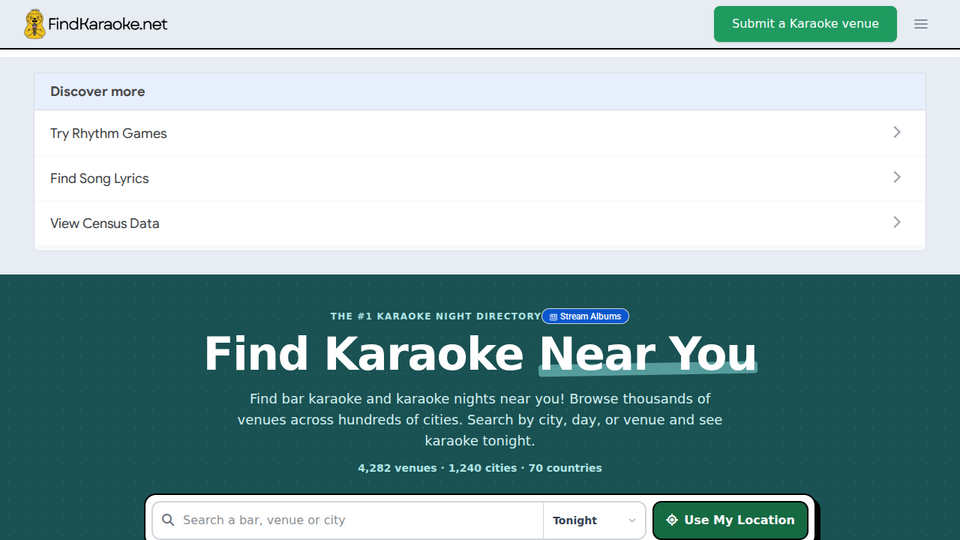Open the Find Song Lyrics link
Image resolution: width=960 pixels, height=540 pixels.
[x=480, y=178]
